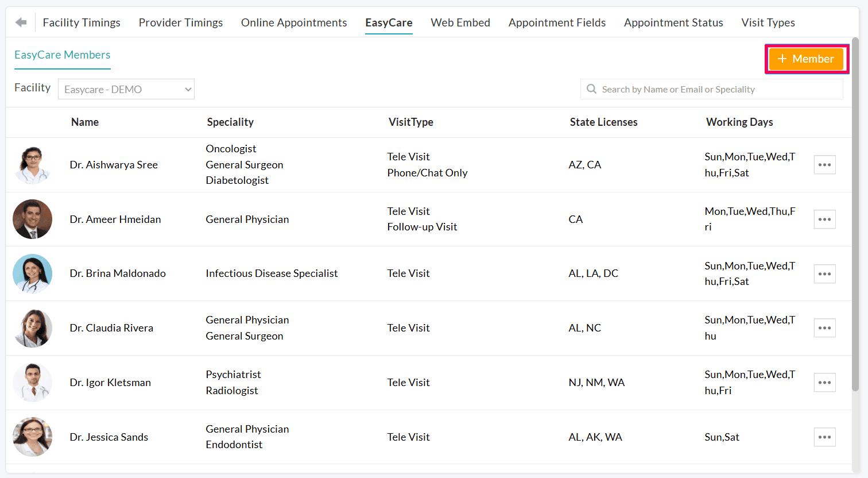Open the actions menu for Dr. Aishwarya Sree

(824, 164)
